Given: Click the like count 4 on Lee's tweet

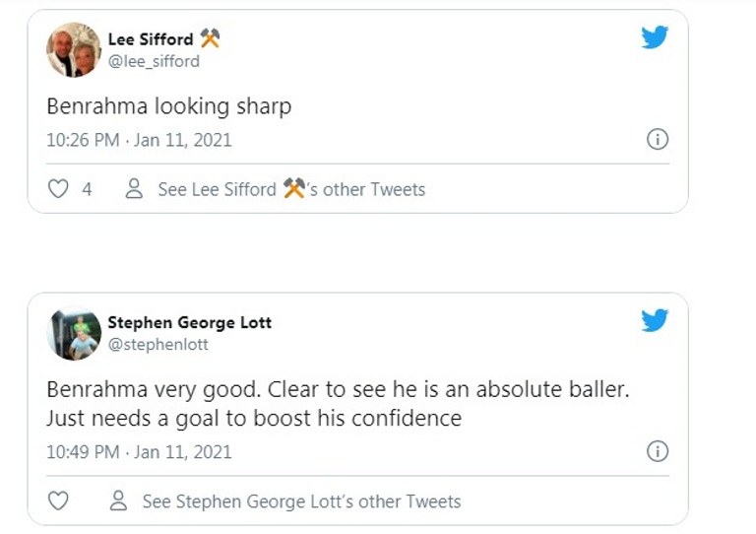Looking at the screenshot, I should click(87, 189).
